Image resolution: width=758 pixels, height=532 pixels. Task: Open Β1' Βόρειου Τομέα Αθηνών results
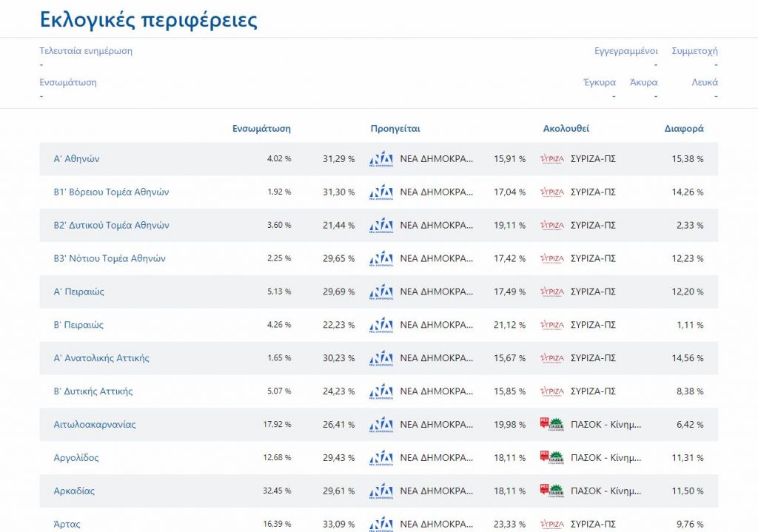(x=111, y=192)
